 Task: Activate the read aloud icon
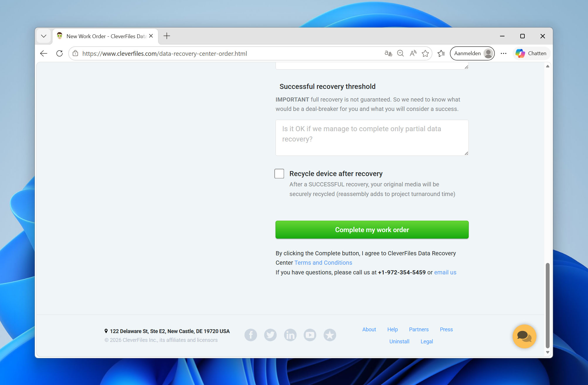click(413, 53)
